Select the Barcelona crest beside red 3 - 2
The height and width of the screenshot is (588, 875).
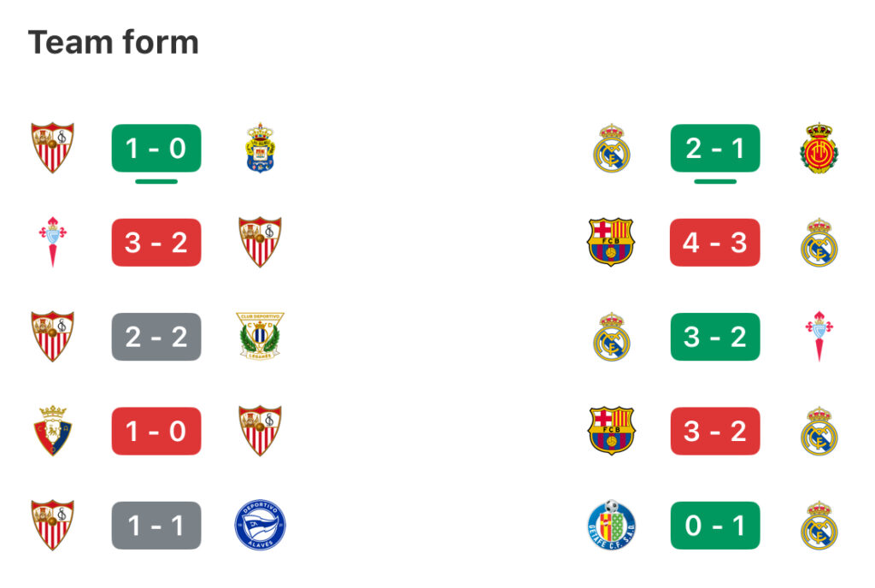tap(612, 431)
